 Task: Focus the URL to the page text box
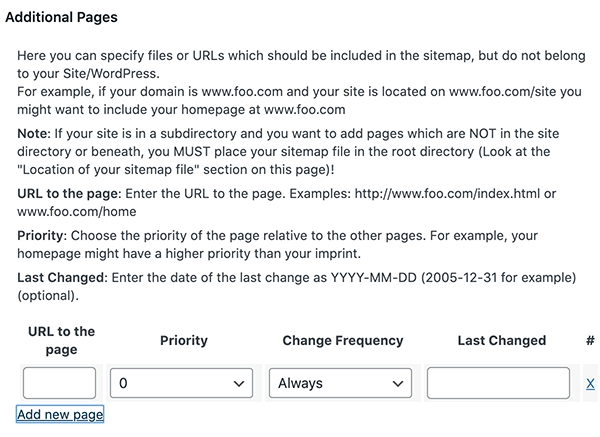[x=60, y=383]
